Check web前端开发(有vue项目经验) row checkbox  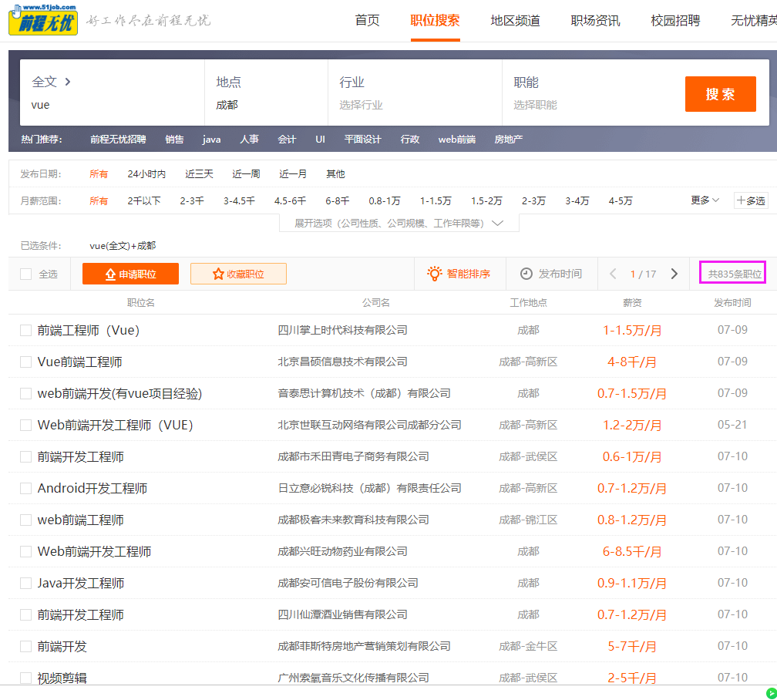[x=25, y=394]
